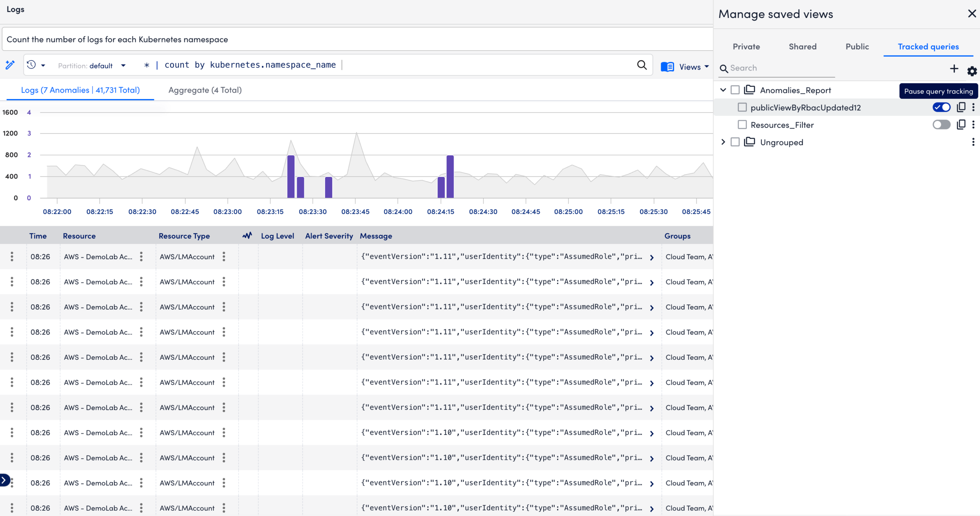Select the Tracked queries tab
This screenshot has width=980, height=516.
tap(928, 47)
